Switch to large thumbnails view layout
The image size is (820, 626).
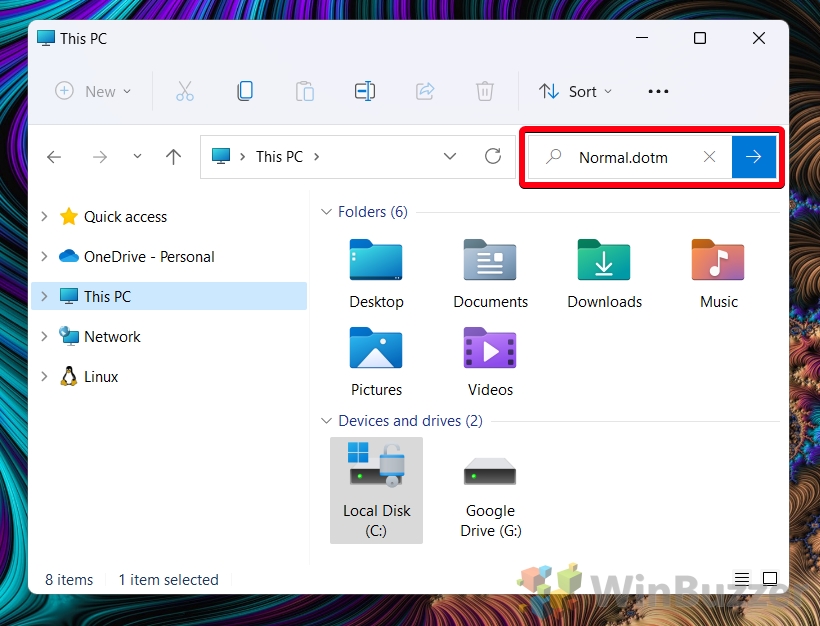769,579
